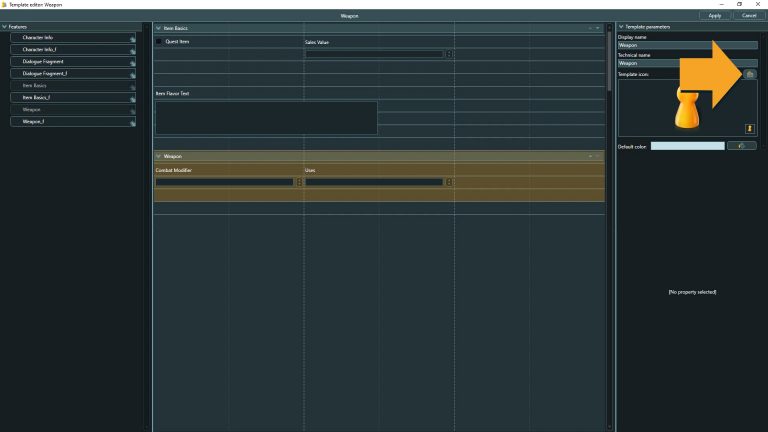Click the down arrow in Weapon section header
Viewport: 768px width, 432px height.
point(598,156)
